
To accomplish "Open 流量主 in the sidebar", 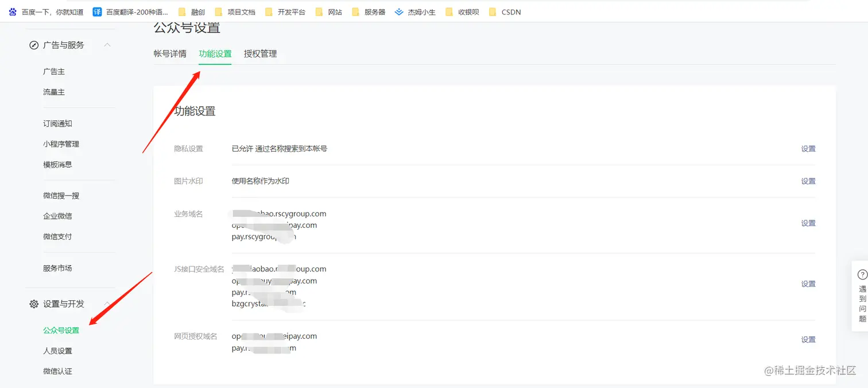I will point(54,92).
